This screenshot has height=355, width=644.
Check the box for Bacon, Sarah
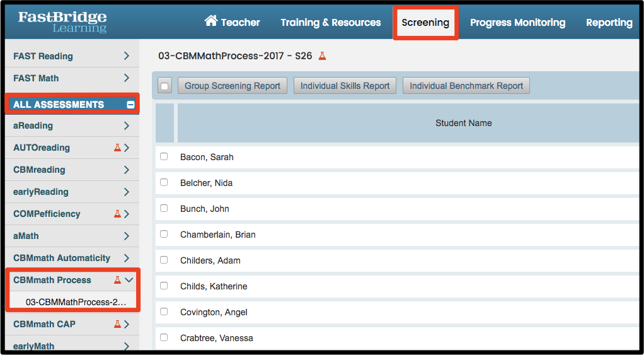pos(164,156)
